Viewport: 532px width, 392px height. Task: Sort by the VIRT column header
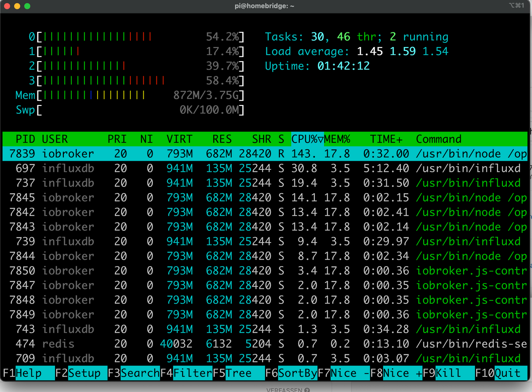[x=180, y=139]
